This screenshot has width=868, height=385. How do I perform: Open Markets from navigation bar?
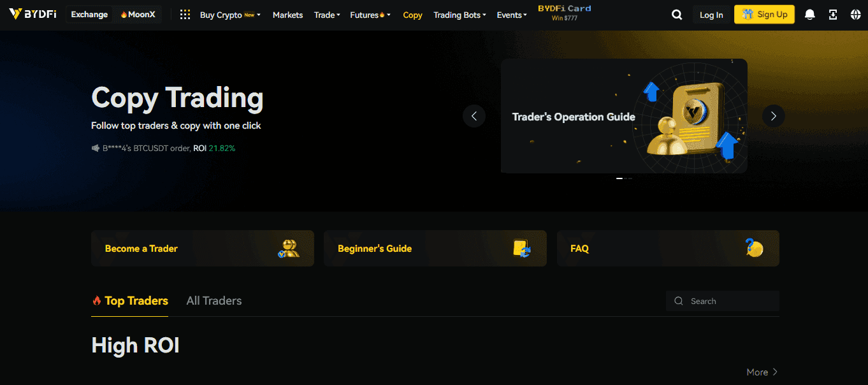coord(287,15)
